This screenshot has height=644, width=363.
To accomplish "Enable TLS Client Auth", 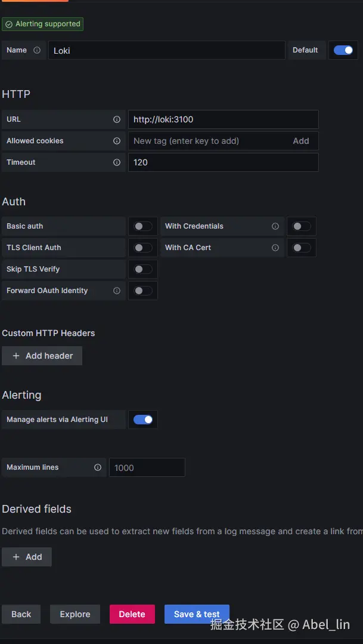I will 143,248.
